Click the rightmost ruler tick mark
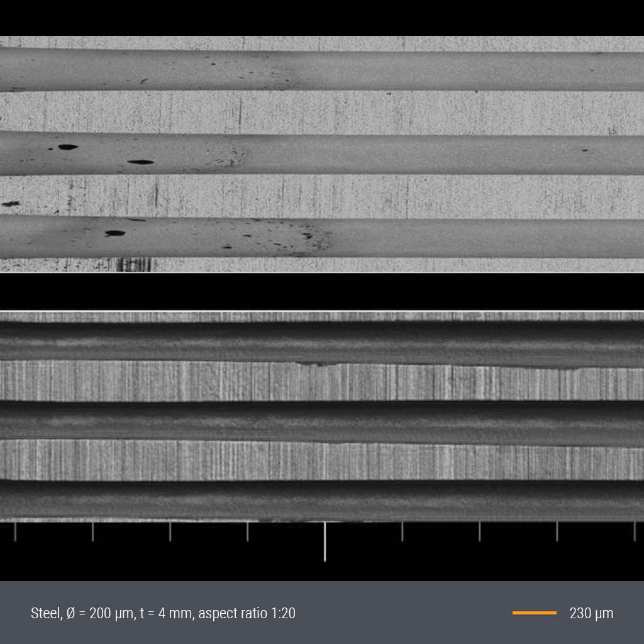 [634, 531]
